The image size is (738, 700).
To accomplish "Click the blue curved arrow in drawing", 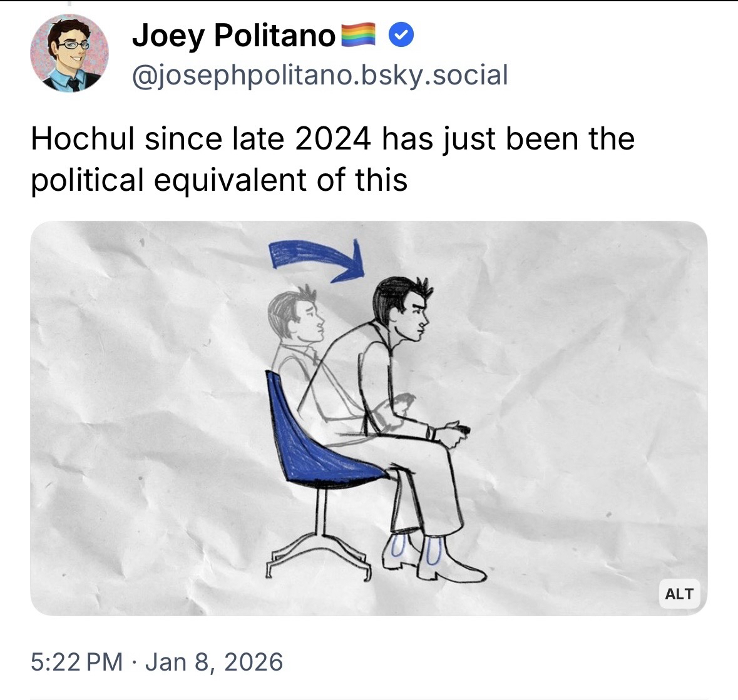I will coord(316,258).
